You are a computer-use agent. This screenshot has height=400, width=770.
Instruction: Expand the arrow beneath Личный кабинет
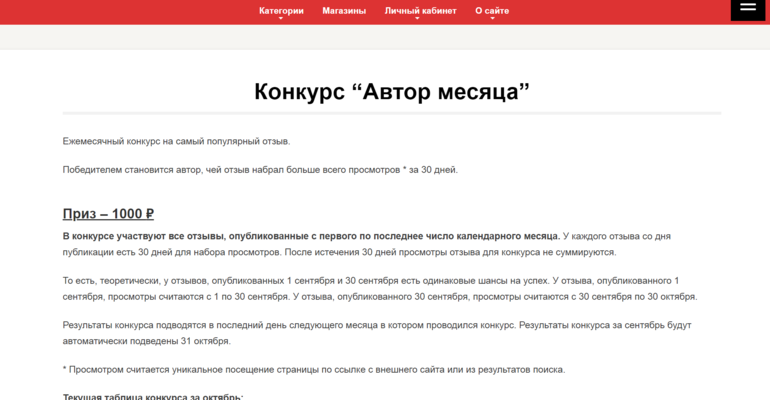(420, 19)
